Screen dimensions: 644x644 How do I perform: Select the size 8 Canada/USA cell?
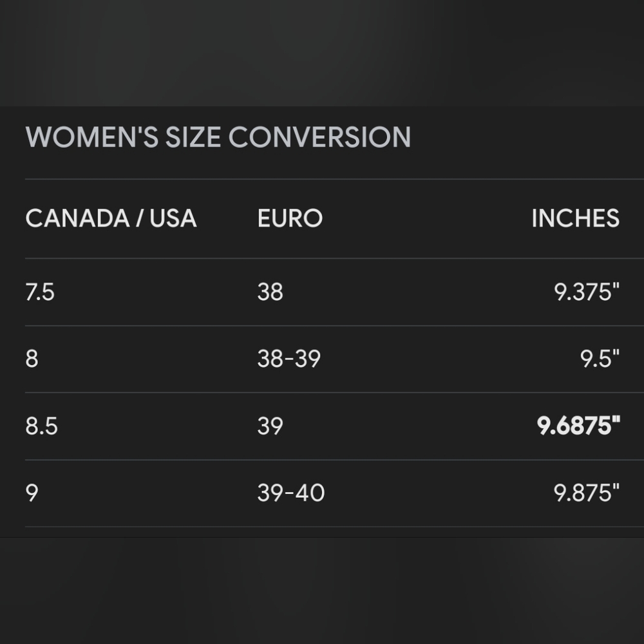[32, 359]
